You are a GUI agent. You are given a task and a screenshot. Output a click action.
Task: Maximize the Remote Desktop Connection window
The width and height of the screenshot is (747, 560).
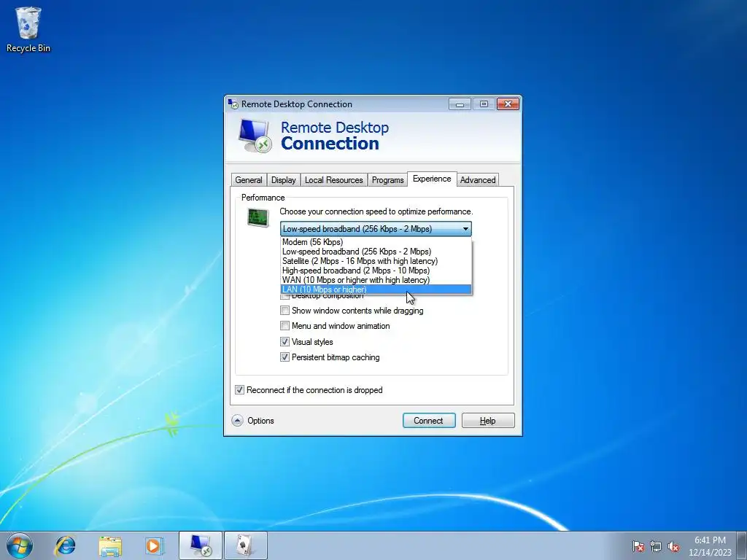pyautogui.click(x=484, y=104)
